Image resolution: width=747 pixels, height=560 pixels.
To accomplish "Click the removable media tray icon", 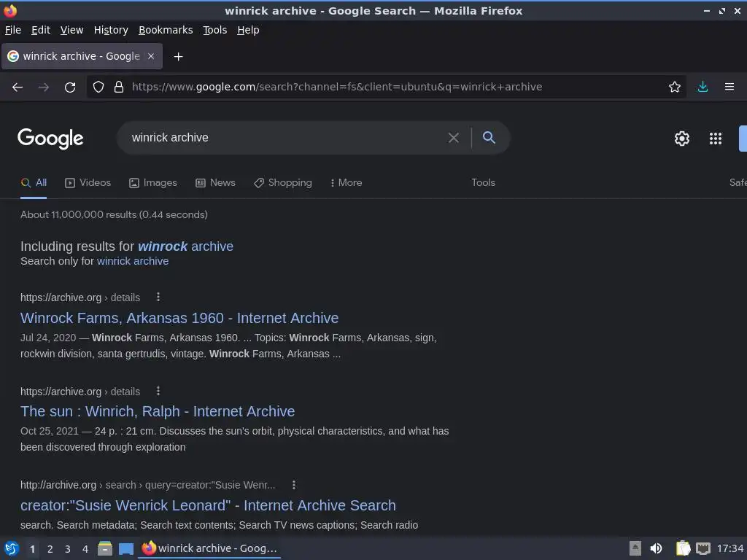I will [x=635, y=548].
